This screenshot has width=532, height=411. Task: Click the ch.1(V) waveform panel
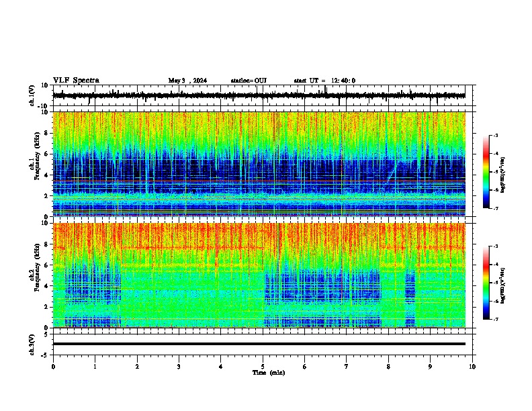(264, 95)
